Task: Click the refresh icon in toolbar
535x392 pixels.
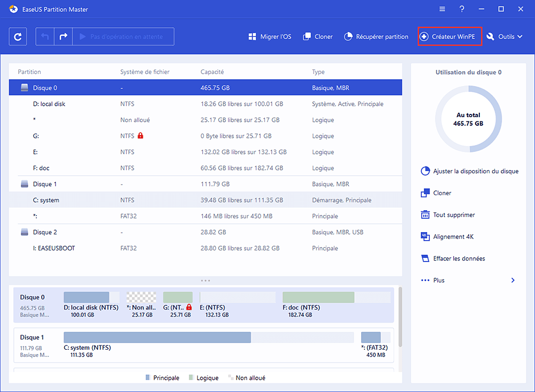Action: (18, 36)
